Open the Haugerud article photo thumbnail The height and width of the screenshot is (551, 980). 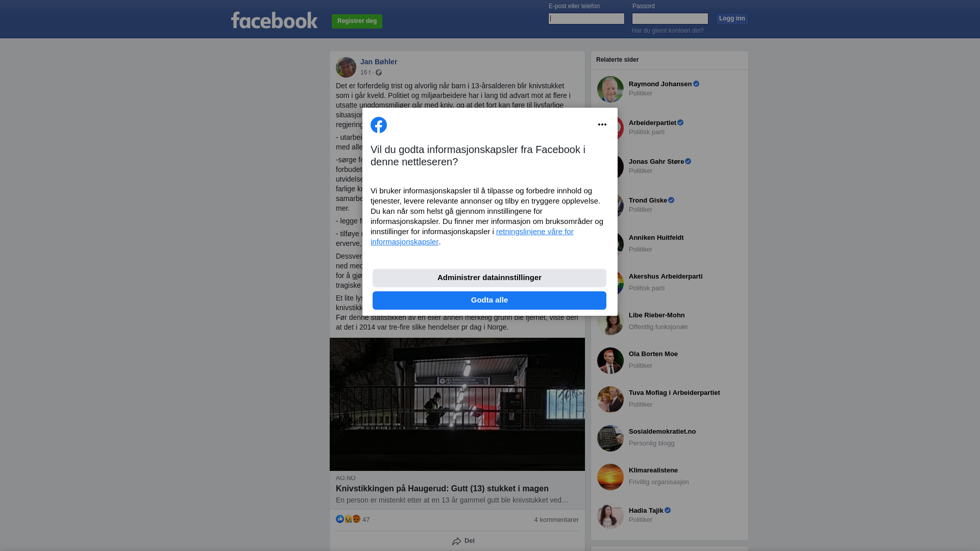pyautogui.click(x=457, y=404)
